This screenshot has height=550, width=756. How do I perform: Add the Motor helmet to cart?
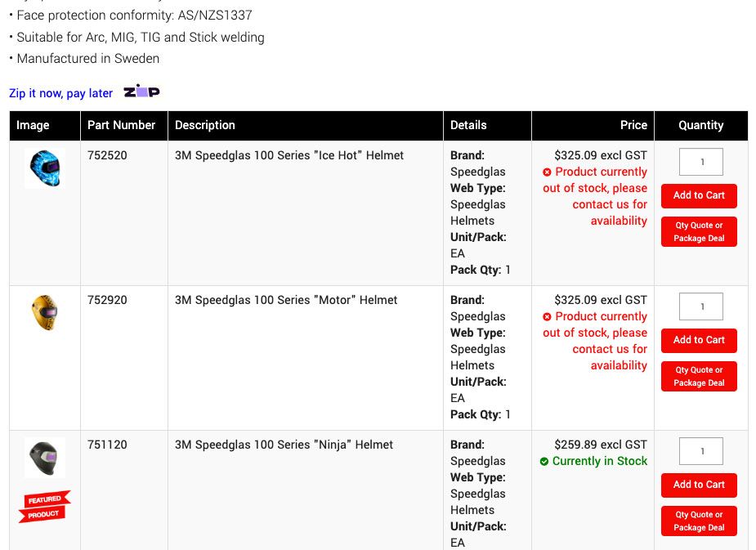point(699,340)
